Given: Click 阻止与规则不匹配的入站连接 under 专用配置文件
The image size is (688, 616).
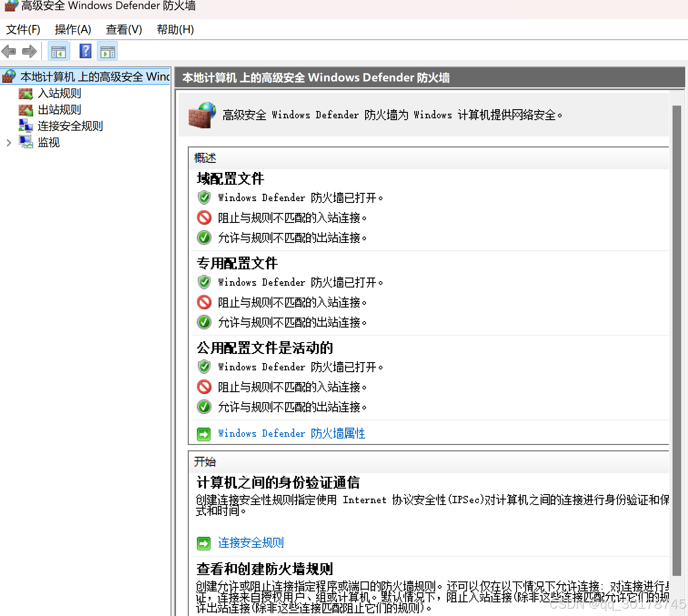Looking at the screenshot, I should coord(292,302).
